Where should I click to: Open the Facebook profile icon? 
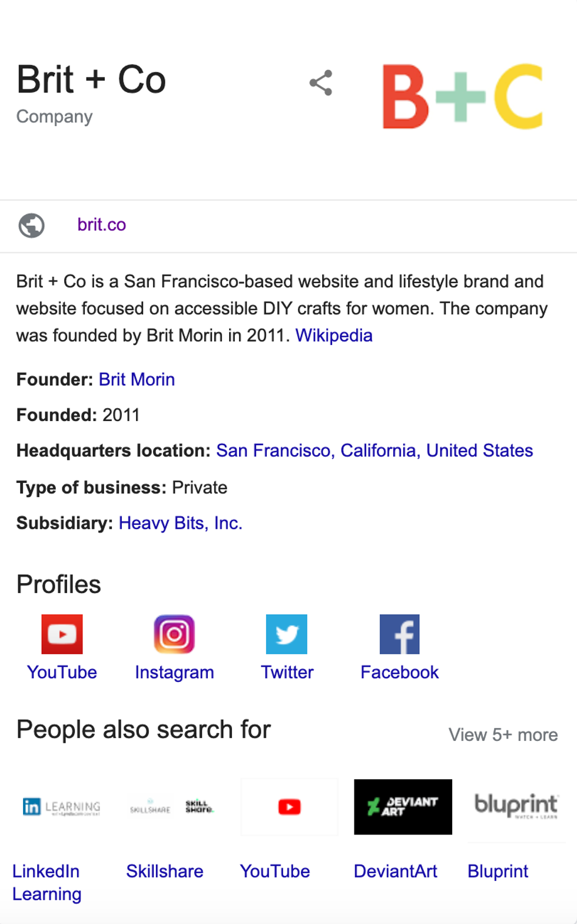click(x=399, y=634)
